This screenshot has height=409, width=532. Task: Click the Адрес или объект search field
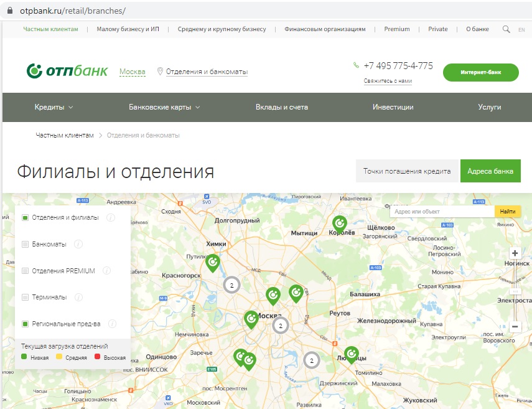pos(442,212)
